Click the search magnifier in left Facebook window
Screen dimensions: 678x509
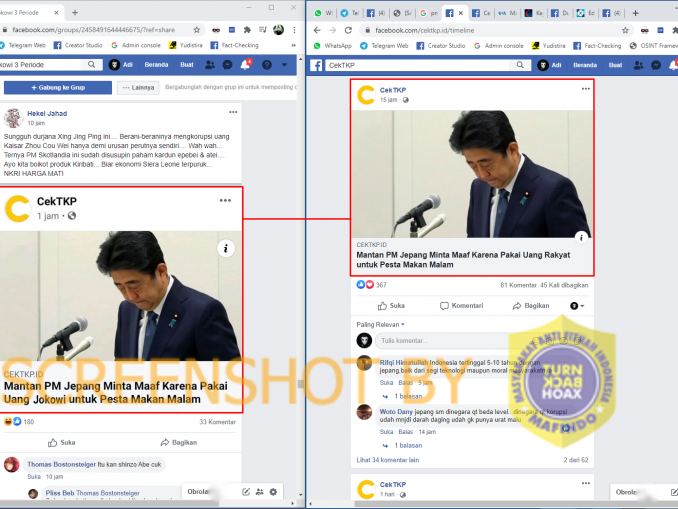92,64
